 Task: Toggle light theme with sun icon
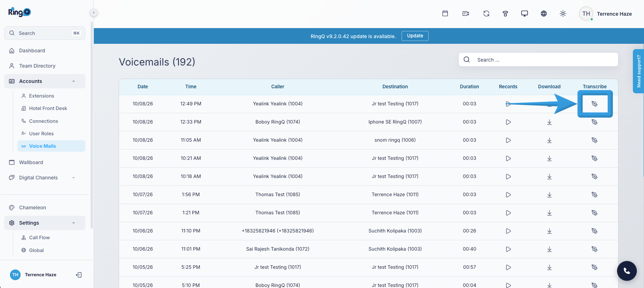pos(563,14)
